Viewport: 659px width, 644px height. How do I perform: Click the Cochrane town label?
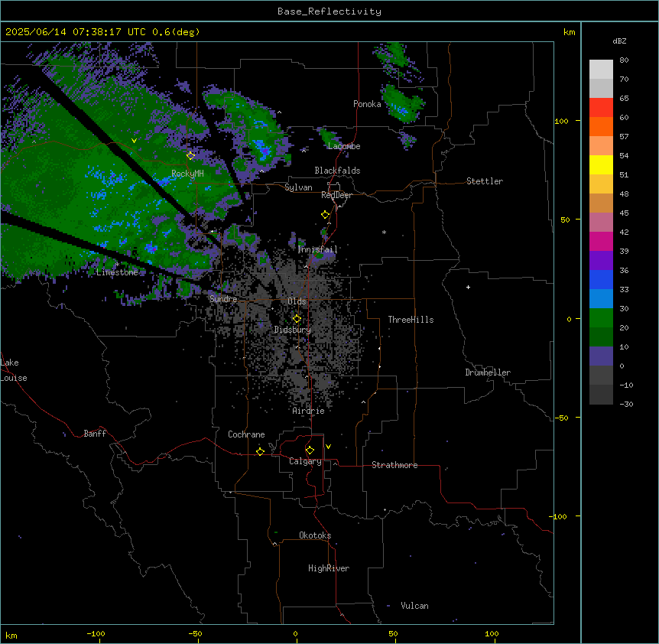pos(246,434)
